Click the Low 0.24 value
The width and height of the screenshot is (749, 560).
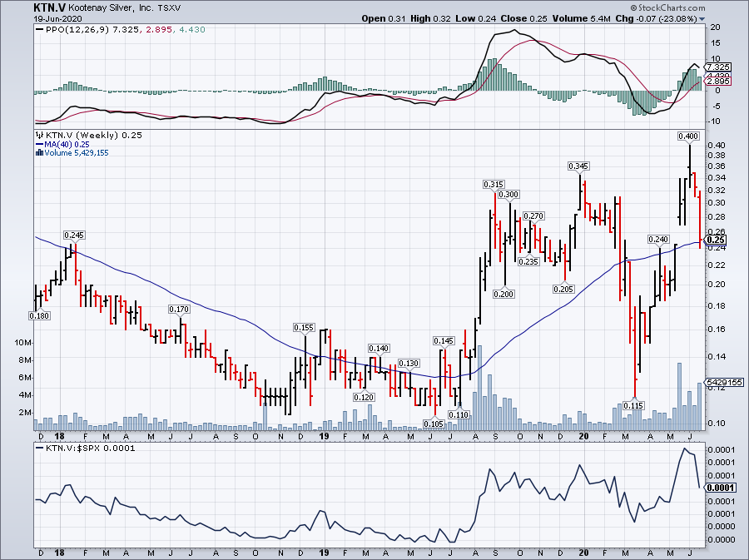click(x=476, y=18)
